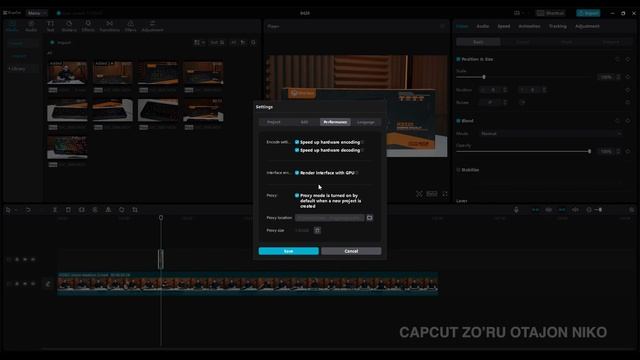Open the layout dropdown in title bar
Viewport: 640px width, 360px height.
pyautogui.click(x=519, y=13)
